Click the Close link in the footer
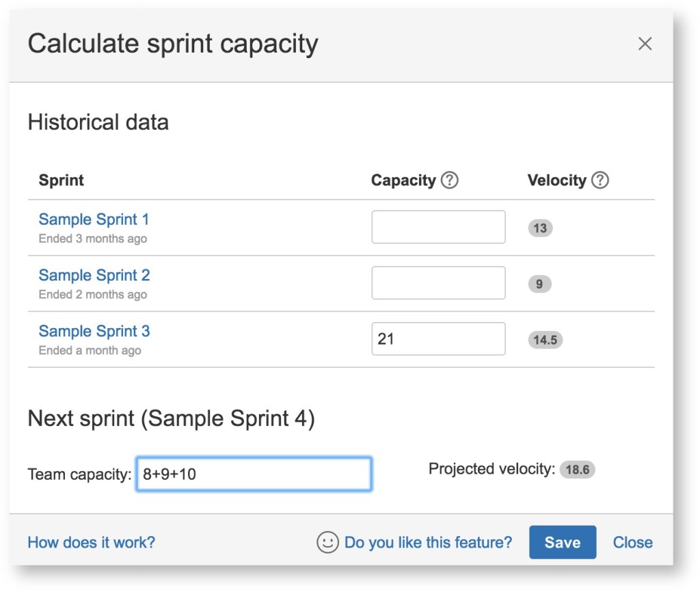The width and height of the screenshot is (700, 592). (x=632, y=542)
